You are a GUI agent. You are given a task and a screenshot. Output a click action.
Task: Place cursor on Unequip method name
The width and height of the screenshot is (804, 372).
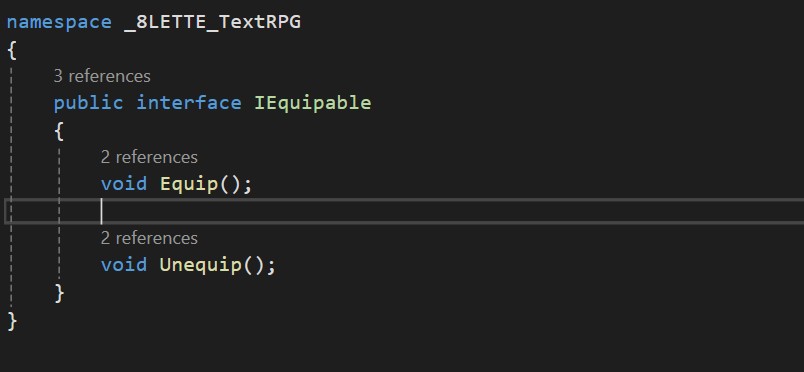[x=201, y=265]
